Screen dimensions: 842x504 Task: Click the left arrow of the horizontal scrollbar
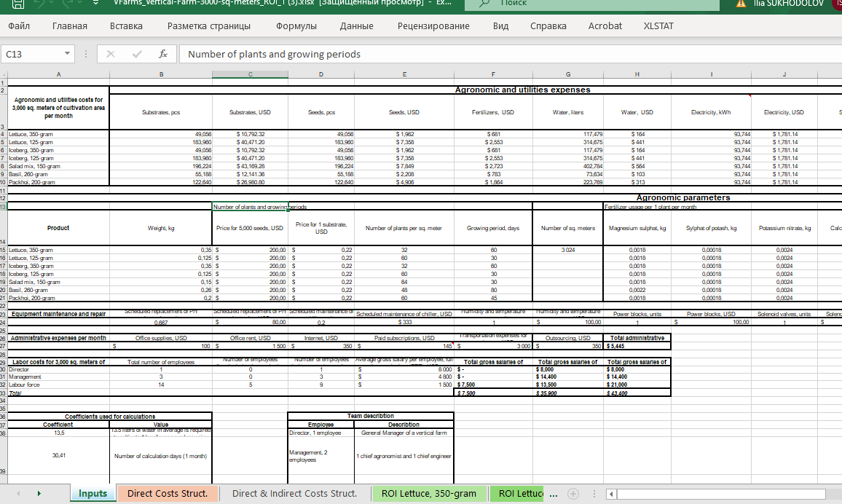click(610, 493)
